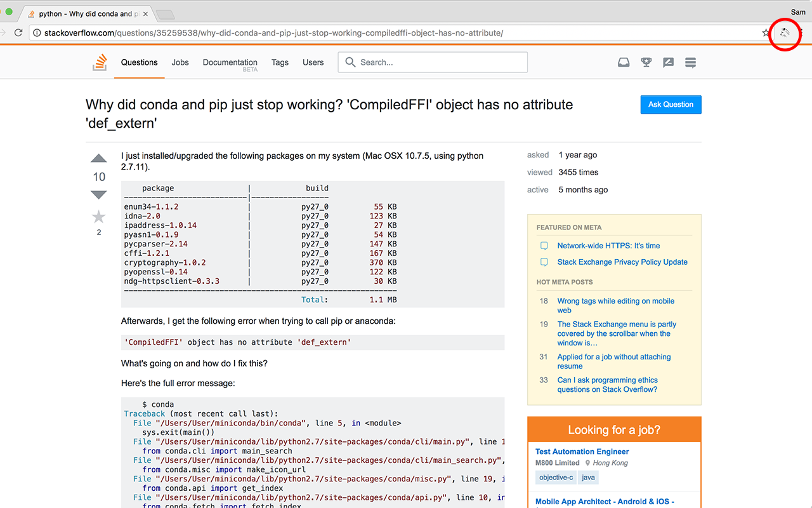Click the java job tag
Viewport: 812px width, 508px height.
pos(588,478)
